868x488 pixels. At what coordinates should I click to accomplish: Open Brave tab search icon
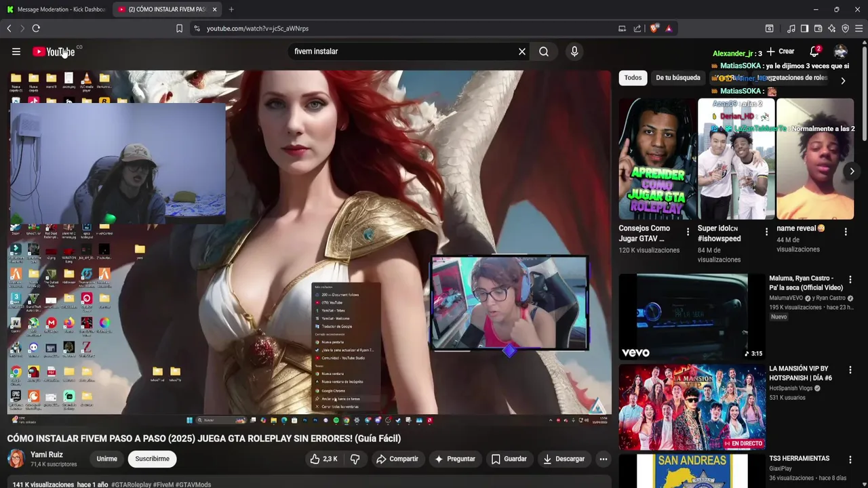coord(770,28)
